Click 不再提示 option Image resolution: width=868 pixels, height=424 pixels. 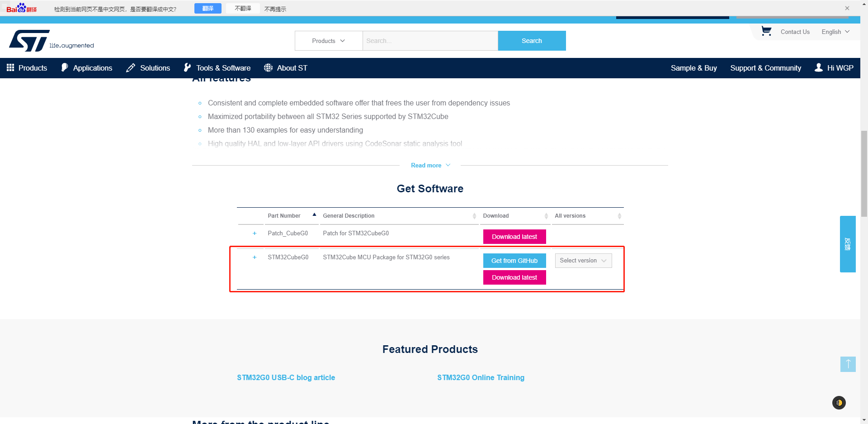pos(275,9)
